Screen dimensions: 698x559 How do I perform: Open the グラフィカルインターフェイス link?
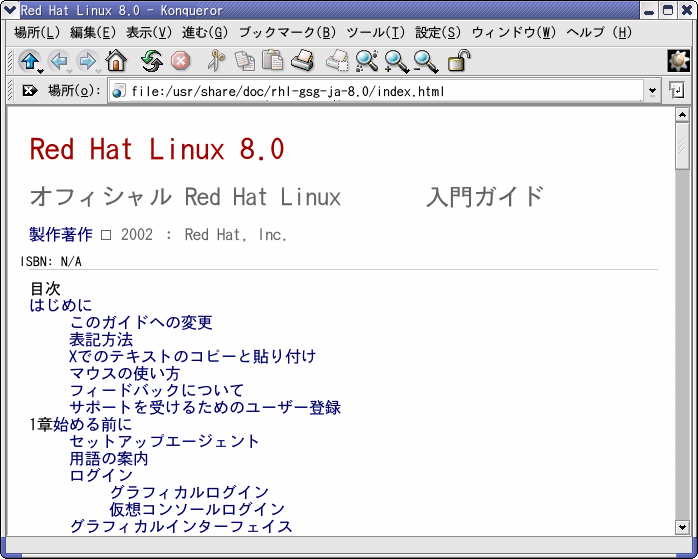point(181,527)
